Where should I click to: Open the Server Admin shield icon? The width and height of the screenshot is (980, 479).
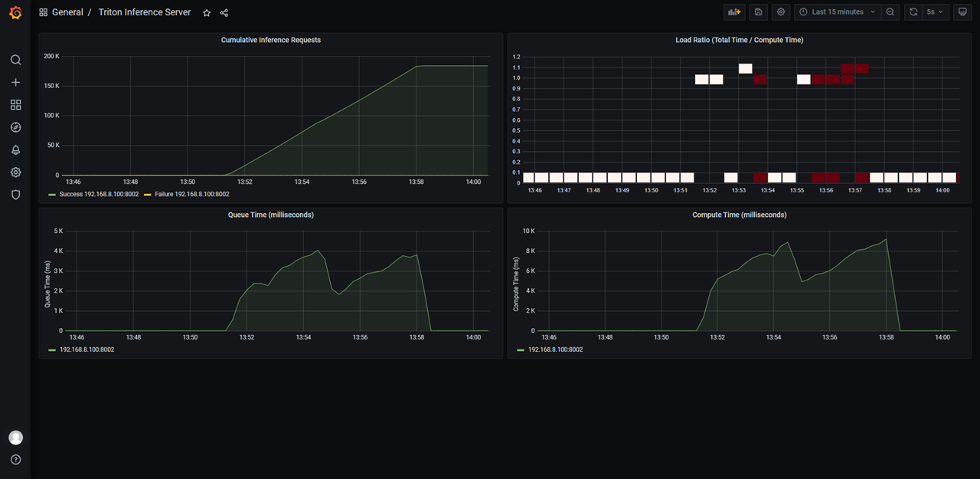[x=15, y=195]
